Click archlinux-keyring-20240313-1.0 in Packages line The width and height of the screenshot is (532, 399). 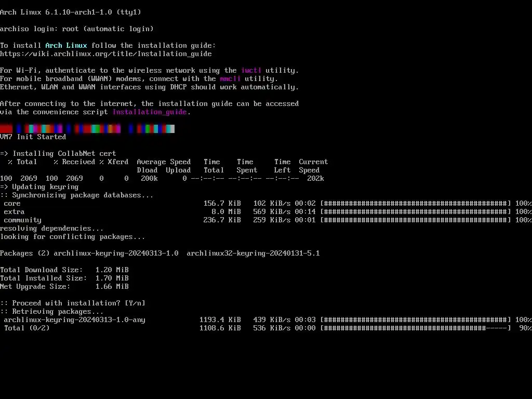pos(116,254)
